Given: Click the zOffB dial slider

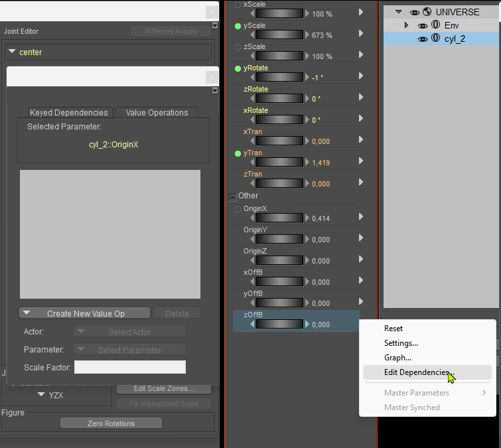Looking at the screenshot, I should [279, 324].
